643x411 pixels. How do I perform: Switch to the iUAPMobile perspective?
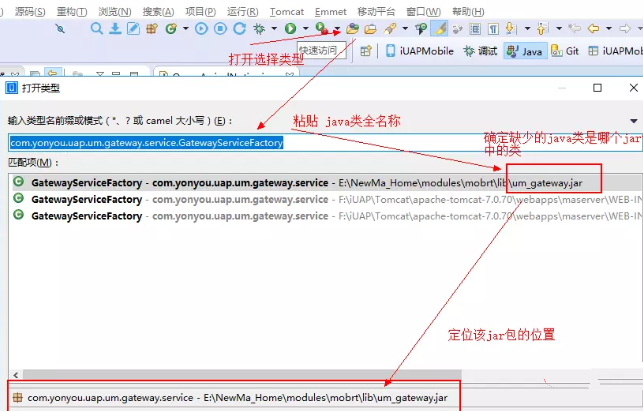[x=420, y=51]
